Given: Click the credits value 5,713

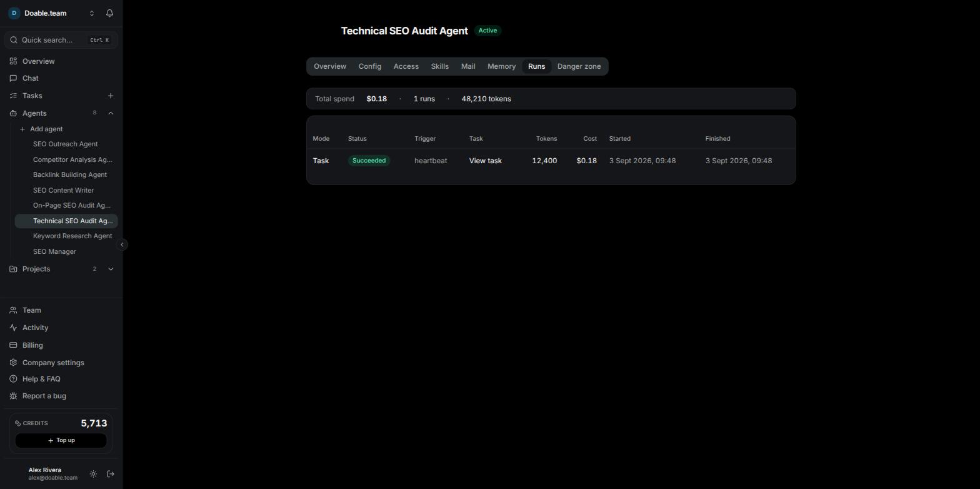Looking at the screenshot, I should coord(94,423).
